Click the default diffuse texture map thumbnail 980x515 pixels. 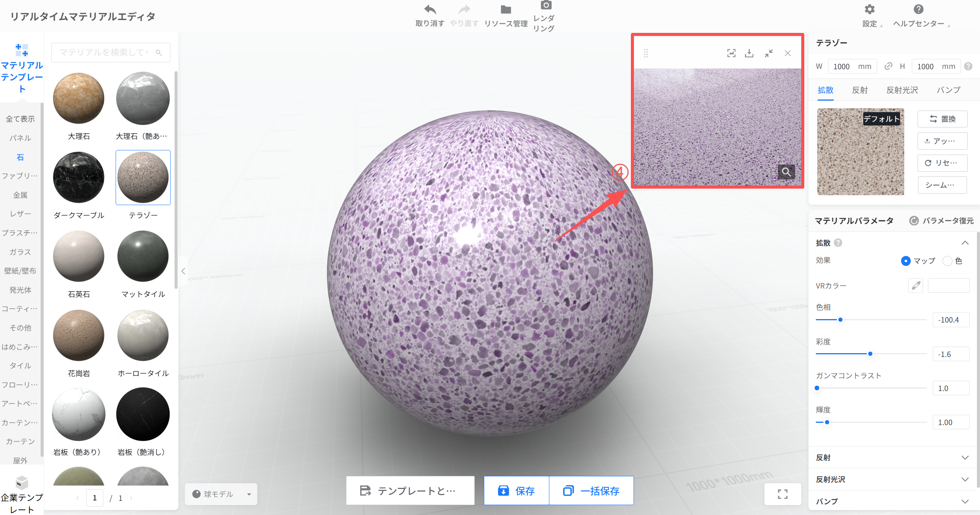tap(861, 152)
